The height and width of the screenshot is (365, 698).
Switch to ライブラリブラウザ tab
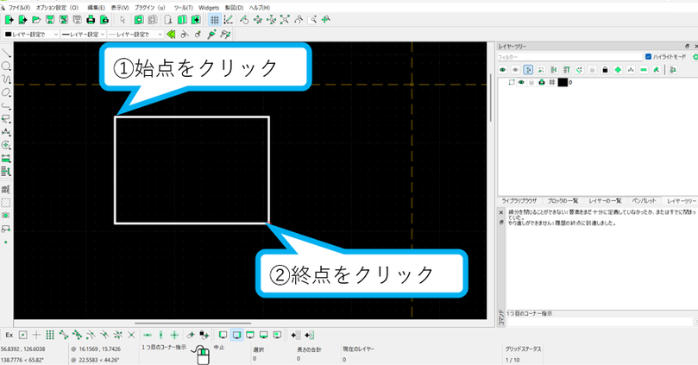pyautogui.click(x=519, y=201)
